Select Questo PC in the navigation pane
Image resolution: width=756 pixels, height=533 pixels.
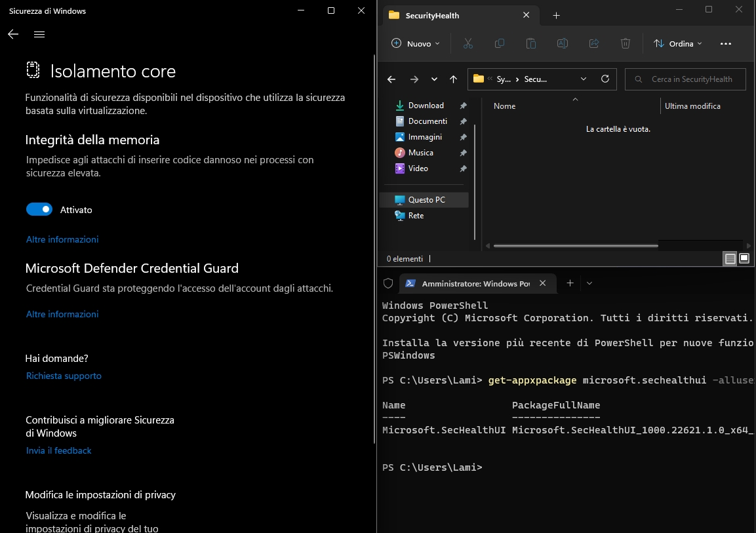pyautogui.click(x=424, y=199)
